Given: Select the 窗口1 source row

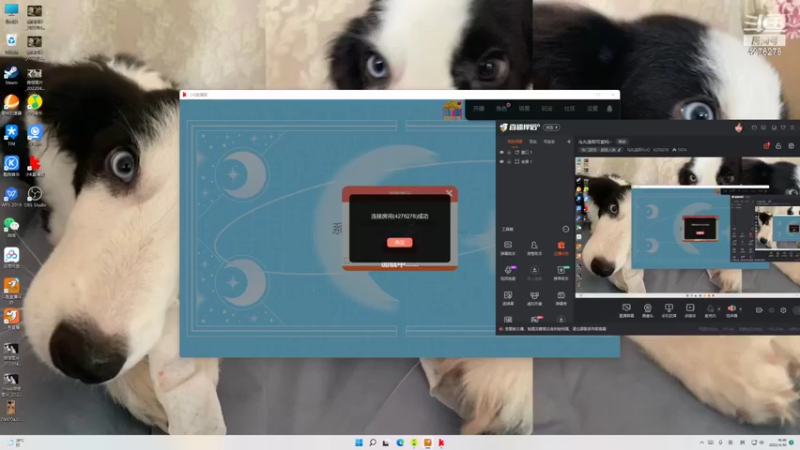Looking at the screenshot, I should pos(536,153).
